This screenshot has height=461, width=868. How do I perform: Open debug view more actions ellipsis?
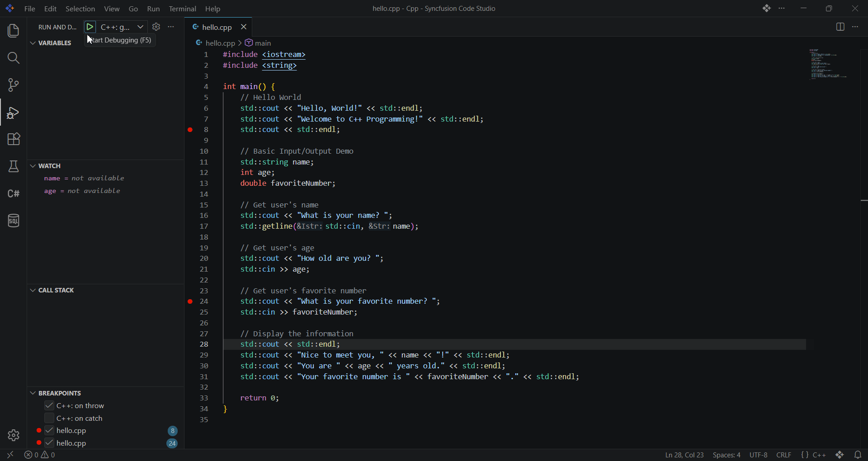(171, 27)
